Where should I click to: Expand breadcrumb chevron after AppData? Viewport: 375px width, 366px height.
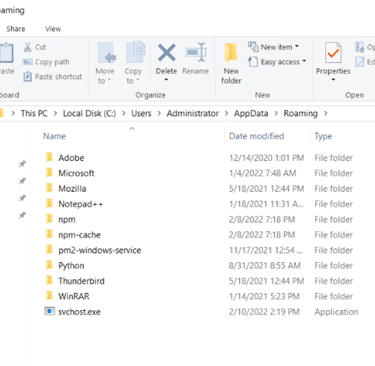(x=276, y=114)
